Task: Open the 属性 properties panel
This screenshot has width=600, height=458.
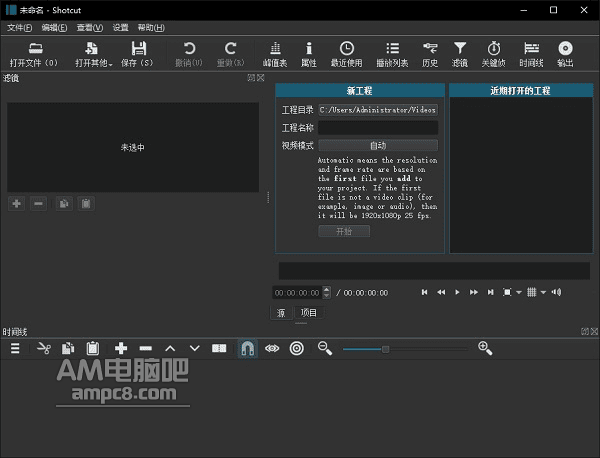Action: 309,54
